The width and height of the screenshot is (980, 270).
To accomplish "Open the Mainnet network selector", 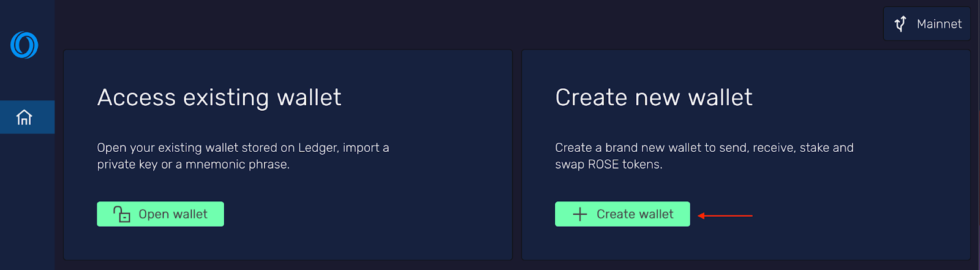I will 927,24.
